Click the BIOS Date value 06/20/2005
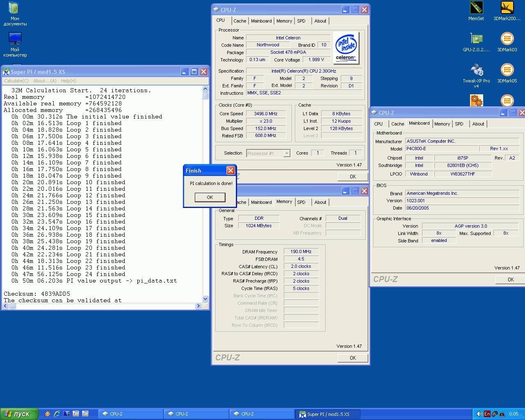525x420 pixels. tap(462, 208)
